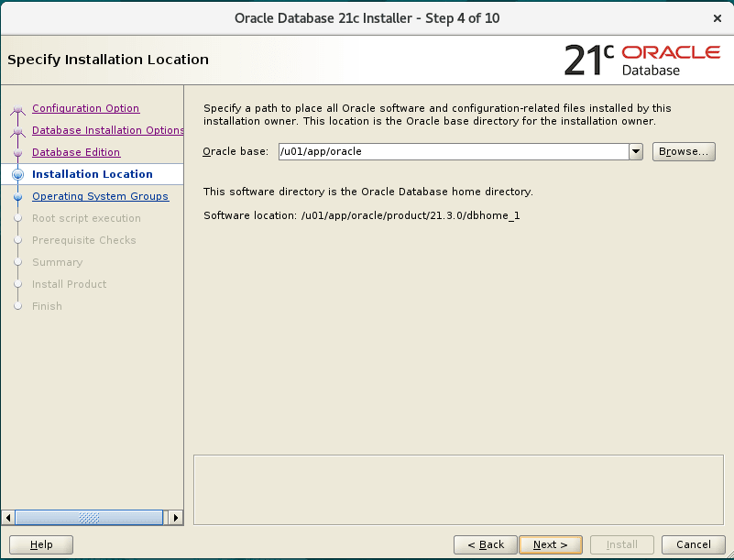The width and height of the screenshot is (734, 560).
Task: Click the empty message pane
Action: click(458, 489)
